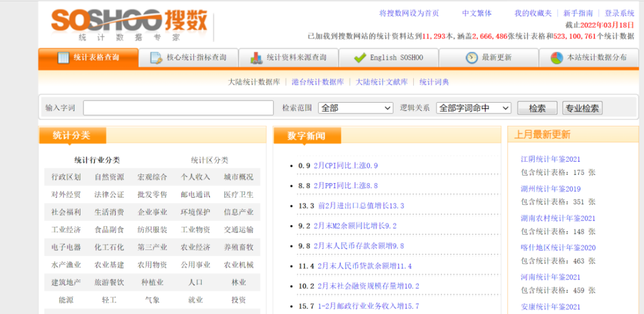Click the 检索 search button
The width and height of the screenshot is (644, 314).
pyautogui.click(x=537, y=108)
